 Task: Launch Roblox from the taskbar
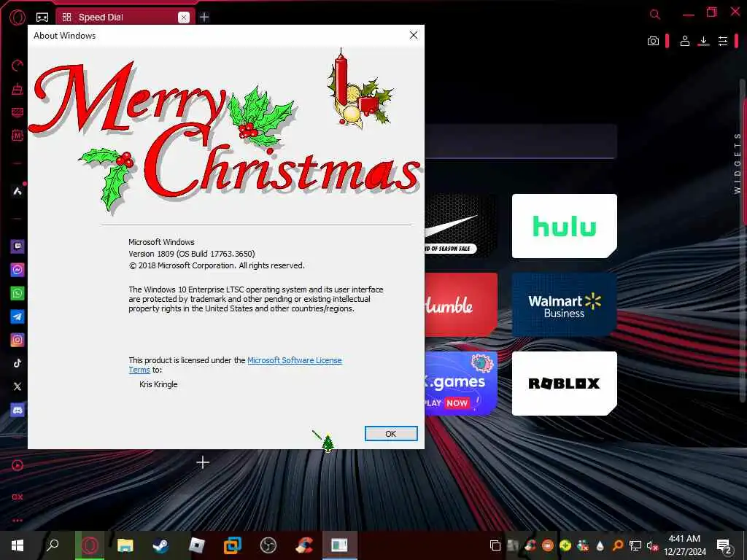[197, 545]
